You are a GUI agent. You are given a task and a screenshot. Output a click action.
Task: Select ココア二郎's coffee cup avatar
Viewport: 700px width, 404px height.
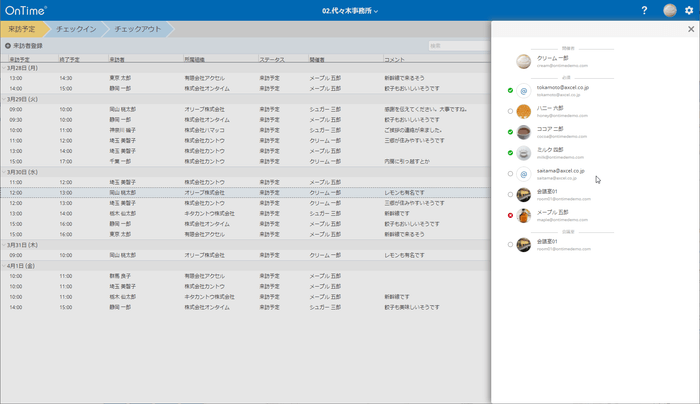(523, 132)
